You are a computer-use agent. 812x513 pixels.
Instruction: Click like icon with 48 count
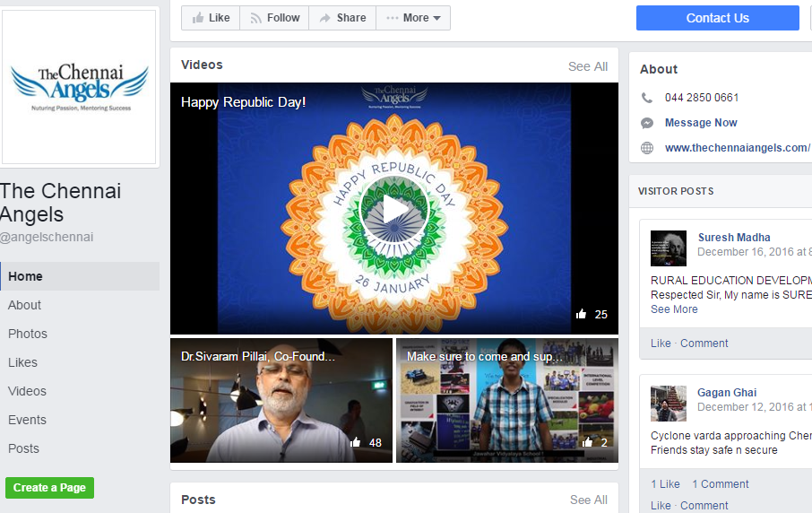tap(355, 442)
